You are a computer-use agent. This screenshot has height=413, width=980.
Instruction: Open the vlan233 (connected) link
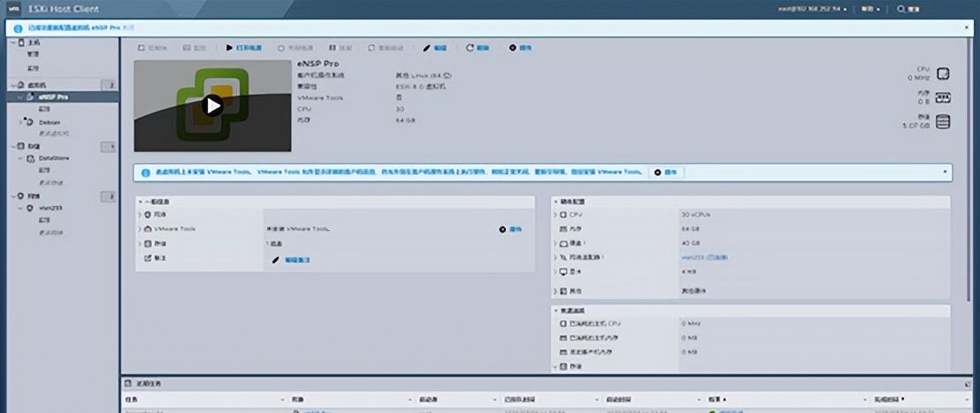coord(704,257)
